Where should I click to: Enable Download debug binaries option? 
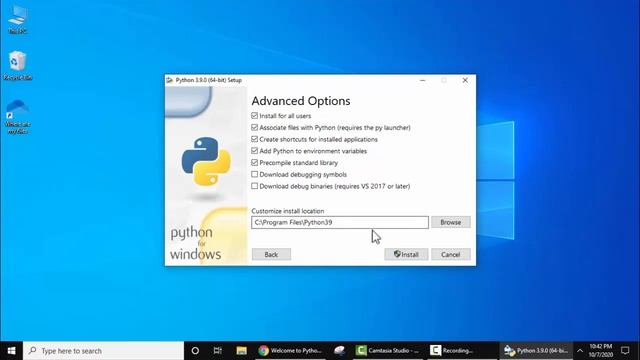pos(255,186)
